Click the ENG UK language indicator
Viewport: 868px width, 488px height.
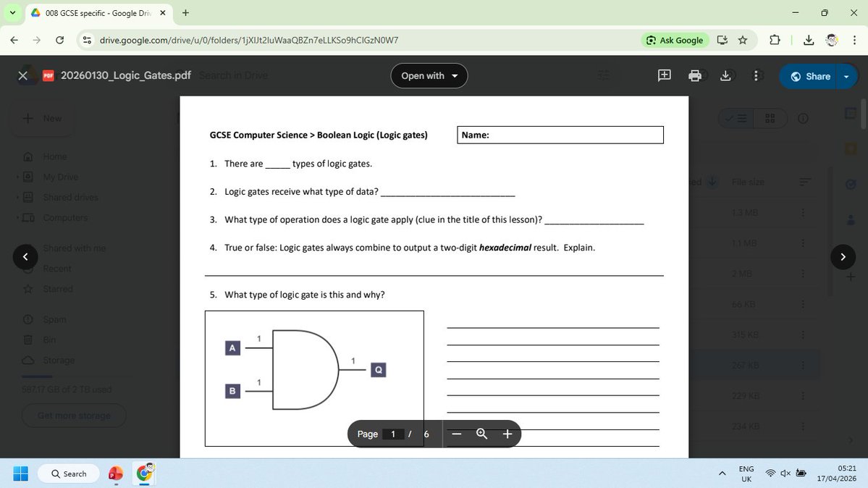(746, 474)
